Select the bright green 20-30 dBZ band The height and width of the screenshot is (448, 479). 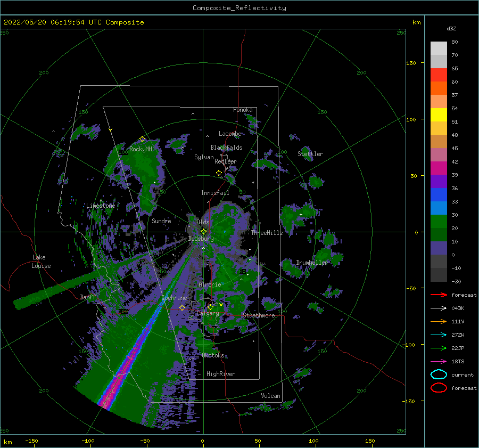439,222
